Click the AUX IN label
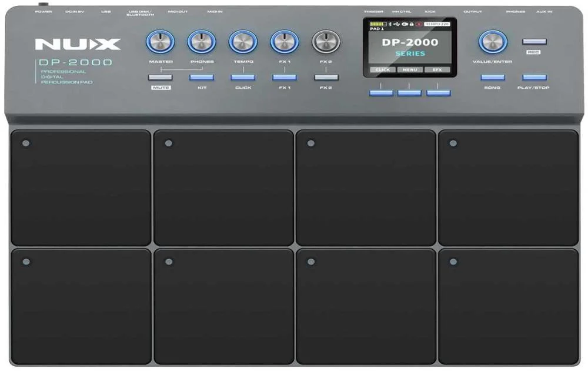 point(544,12)
